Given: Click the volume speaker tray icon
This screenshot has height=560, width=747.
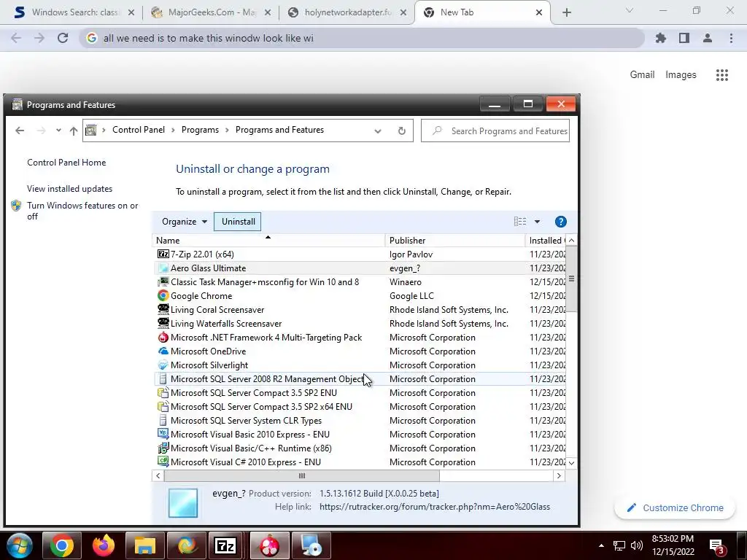Looking at the screenshot, I should click(x=637, y=545).
